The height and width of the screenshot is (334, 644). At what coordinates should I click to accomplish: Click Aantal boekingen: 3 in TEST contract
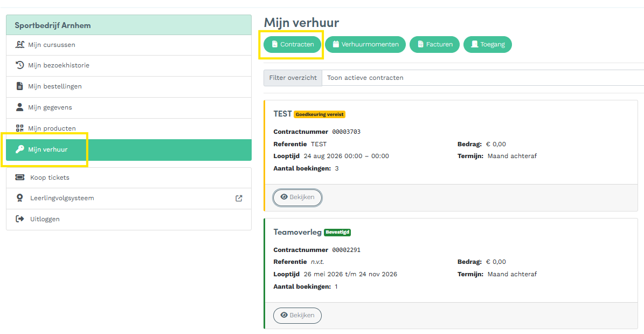tap(306, 169)
